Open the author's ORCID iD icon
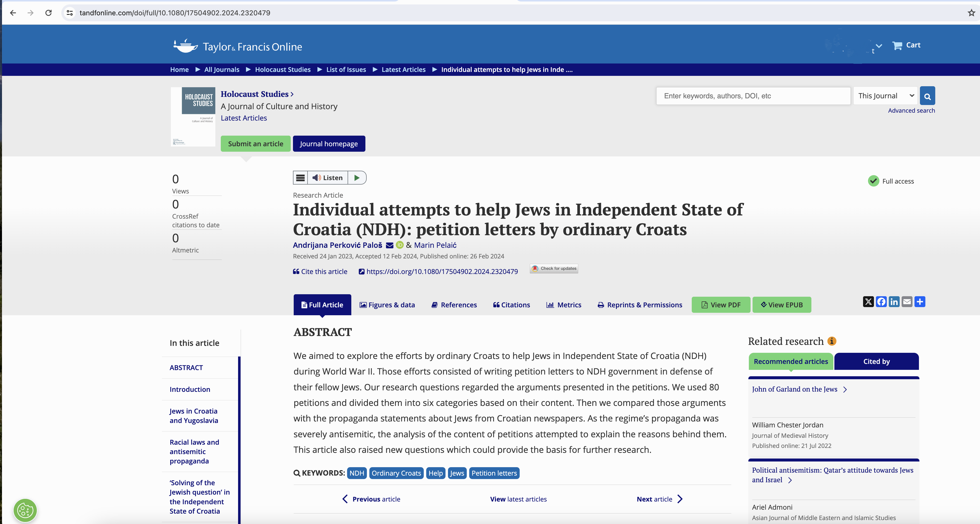 400,245
